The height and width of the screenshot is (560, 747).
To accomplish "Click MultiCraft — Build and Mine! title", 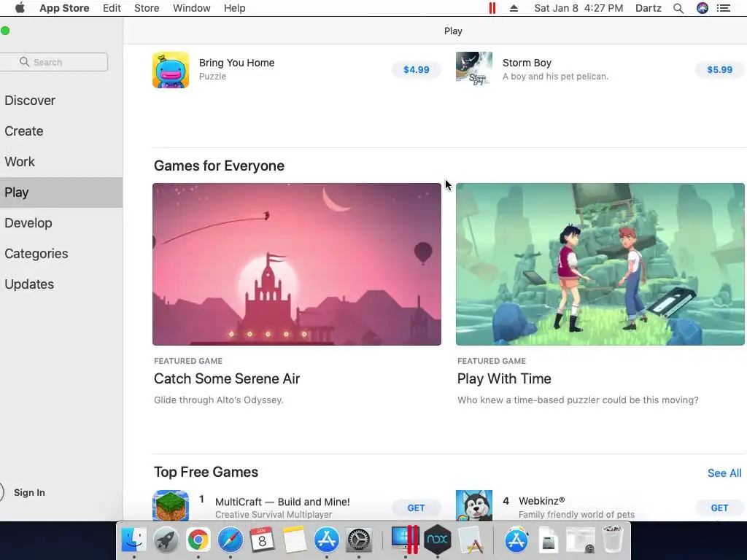I will click(282, 502).
